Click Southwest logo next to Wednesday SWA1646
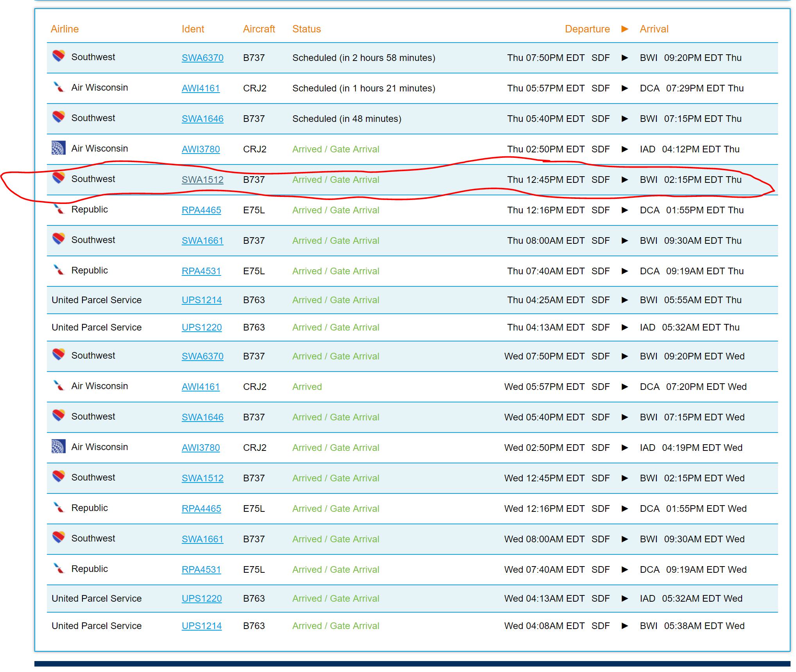Screen dimensions: 796x672 [59, 415]
